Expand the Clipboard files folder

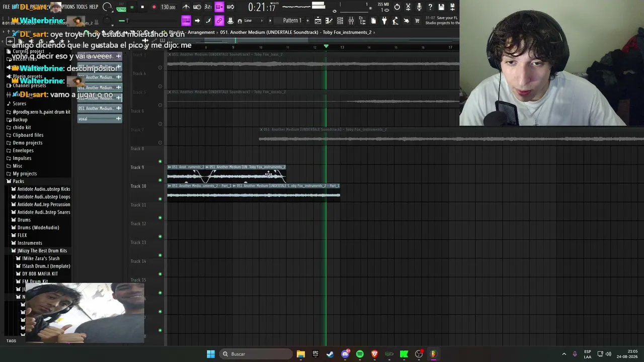tap(28, 135)
